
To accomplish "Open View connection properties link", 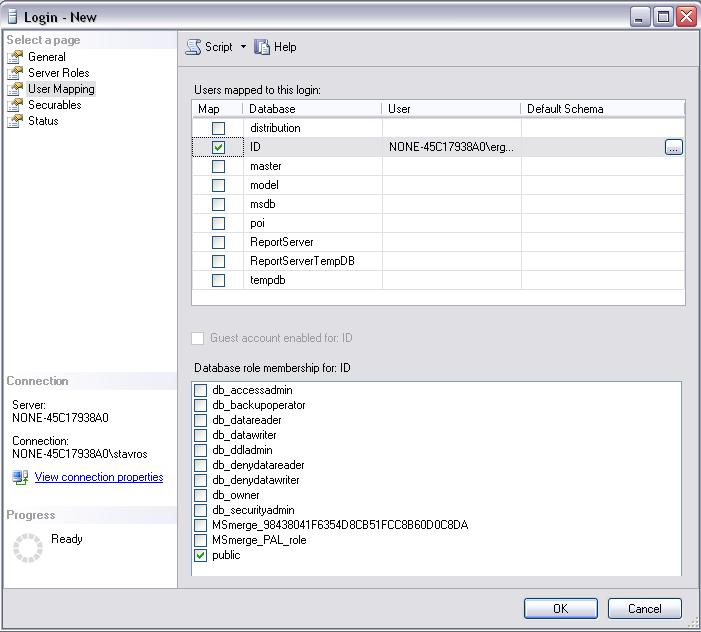I will (x=99, y=477).
